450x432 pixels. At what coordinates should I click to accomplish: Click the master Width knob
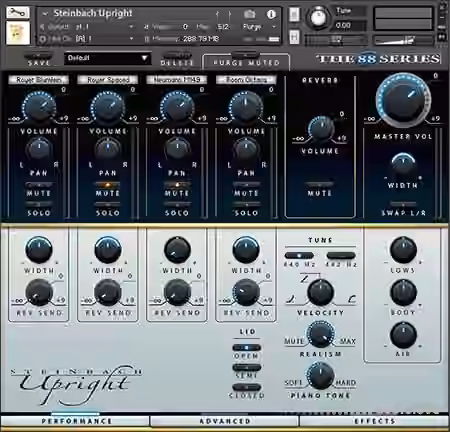coord(403,166)
